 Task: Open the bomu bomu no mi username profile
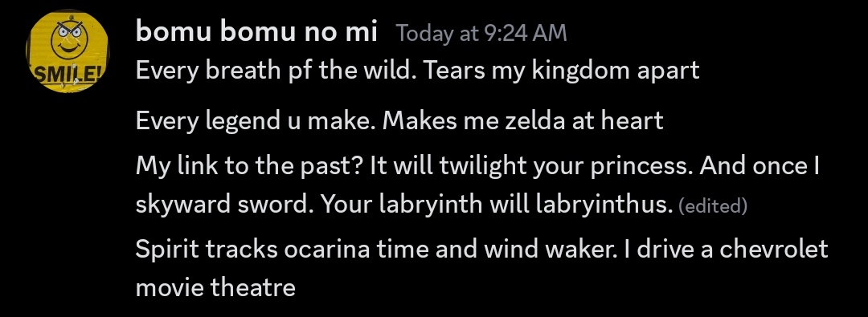point(256,31)
